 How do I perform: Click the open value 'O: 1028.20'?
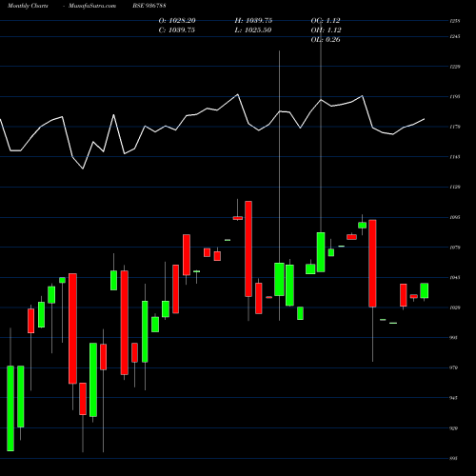click(x=177, y=21)
